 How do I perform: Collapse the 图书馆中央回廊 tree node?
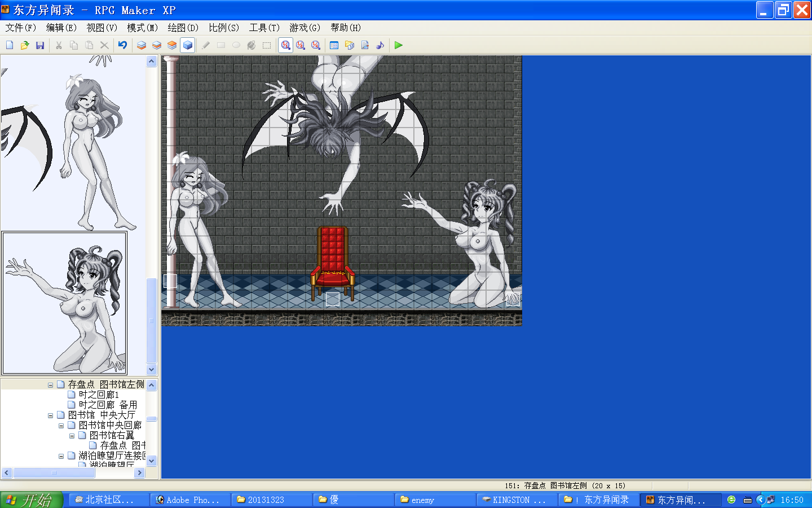pos(61,426)
